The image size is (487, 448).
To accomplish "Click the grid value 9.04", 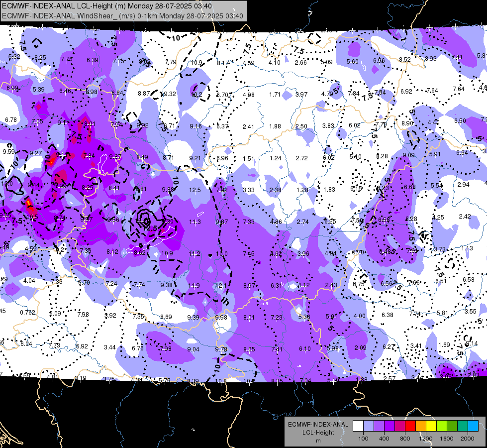I will pos(193,349).
